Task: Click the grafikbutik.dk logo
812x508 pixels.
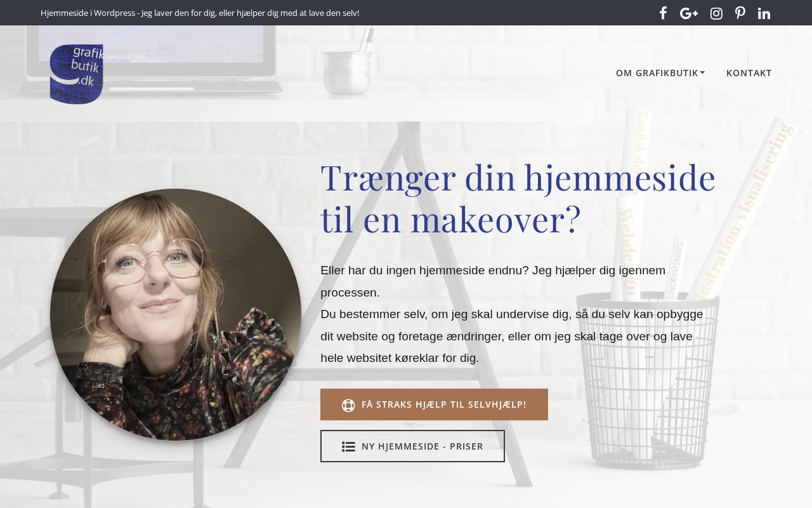Action: pos(77,74)
